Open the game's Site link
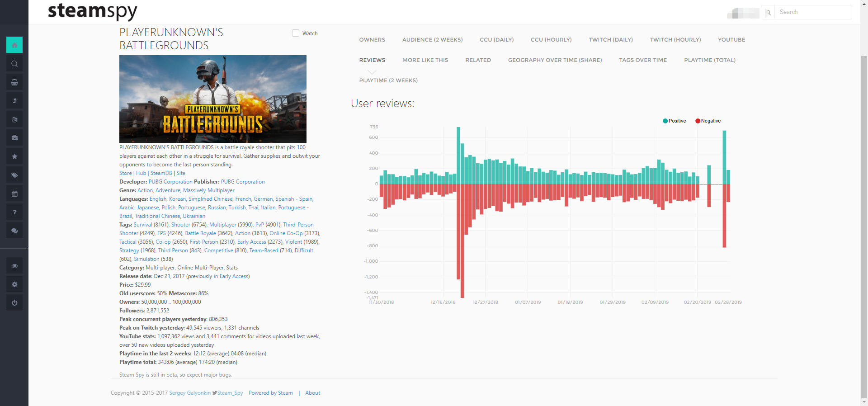 click(181, 173)
